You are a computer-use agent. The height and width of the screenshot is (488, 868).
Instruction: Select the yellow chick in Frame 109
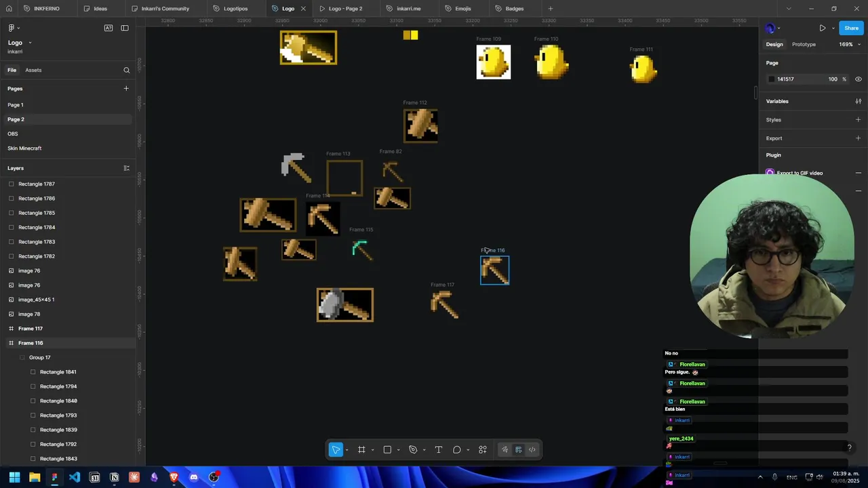[494, 62]
